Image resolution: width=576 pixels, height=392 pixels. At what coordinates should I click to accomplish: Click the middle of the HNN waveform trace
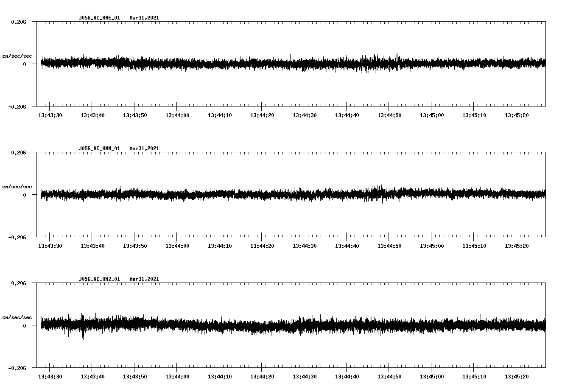[293, 194]
